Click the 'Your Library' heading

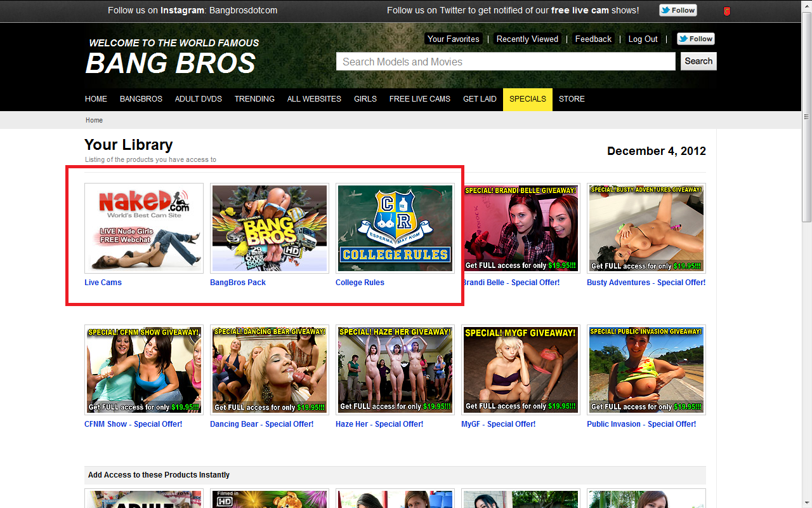pyautogui.click(x=129, y=145)
